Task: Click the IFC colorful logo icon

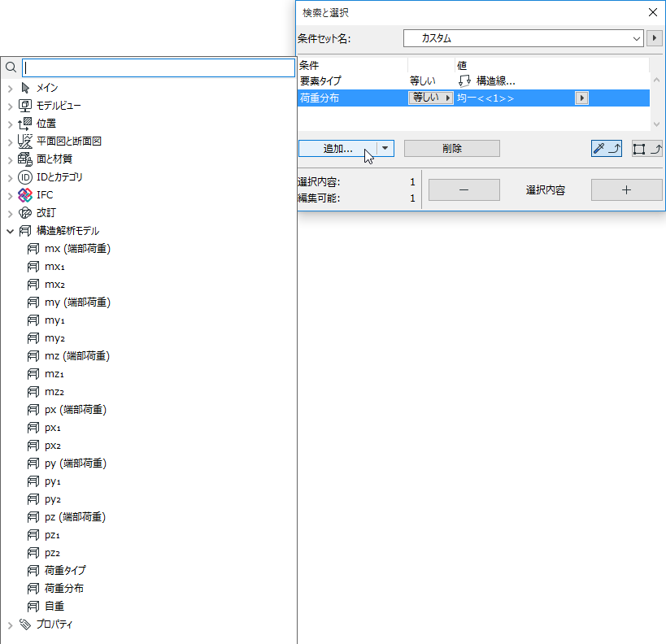Action: pos(25,195)
